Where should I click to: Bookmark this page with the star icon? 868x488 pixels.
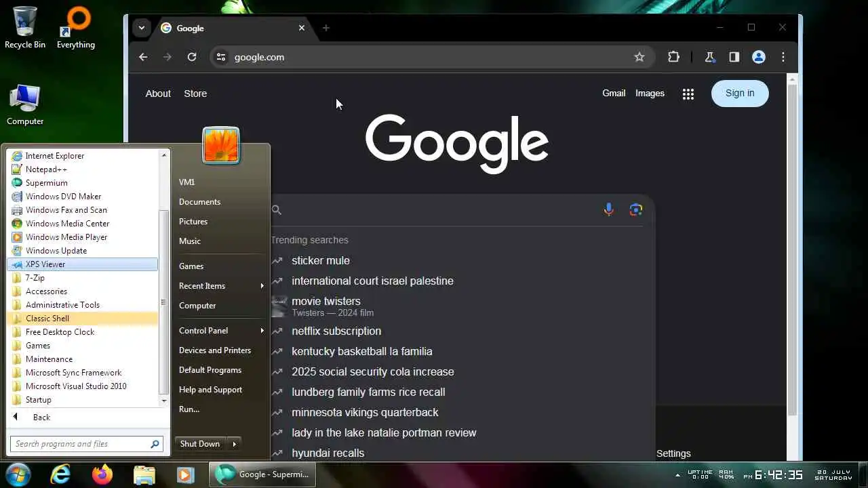tap(639, 57)
